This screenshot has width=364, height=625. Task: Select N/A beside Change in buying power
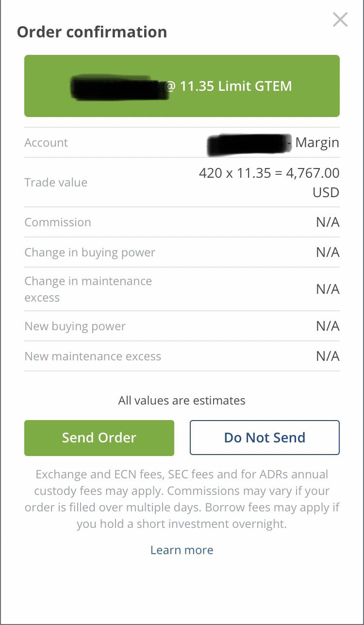coord(328,253)
